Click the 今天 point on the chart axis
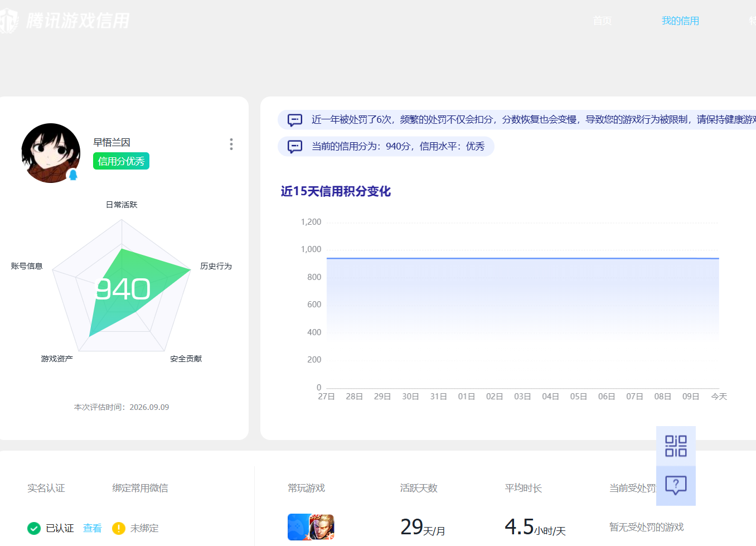This screenshot has width=756, height=546. coord(719,397)
